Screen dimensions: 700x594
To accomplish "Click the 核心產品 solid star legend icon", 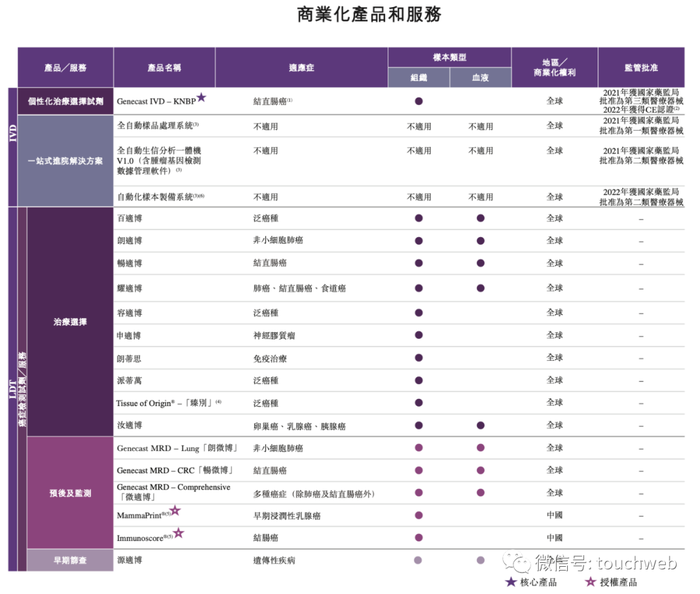I will (x=511, y=582).
